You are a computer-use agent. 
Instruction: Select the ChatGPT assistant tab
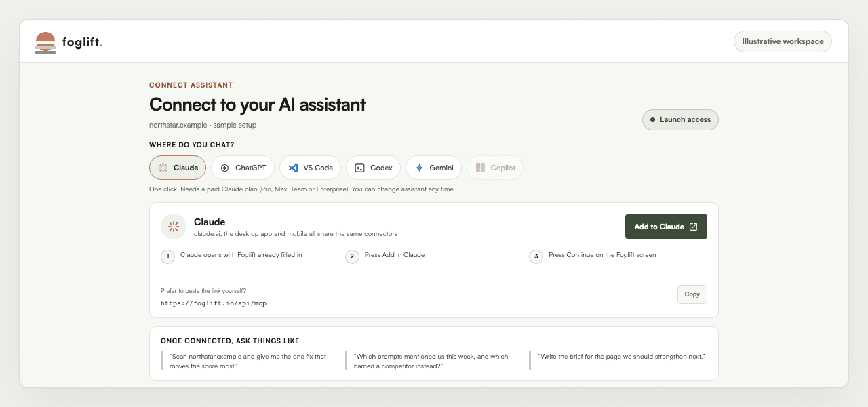[x=243, y=168]
